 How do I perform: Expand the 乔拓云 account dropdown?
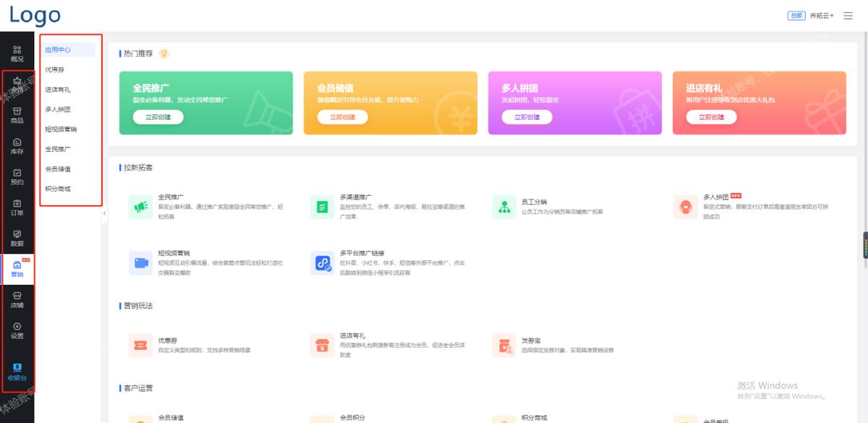822,15
